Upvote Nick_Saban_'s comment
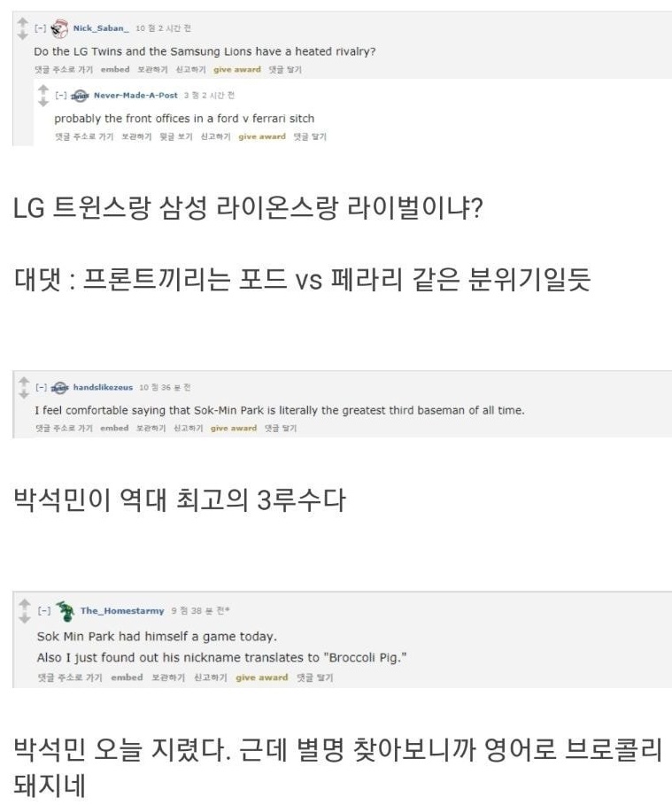Image resolution: width=672 pixels, height=805 pixels. pos(23,23)
